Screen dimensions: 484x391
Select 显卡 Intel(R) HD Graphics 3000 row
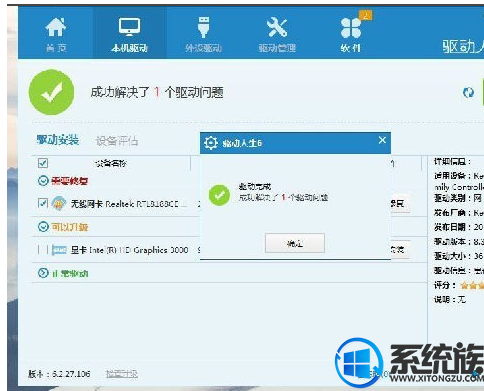pyautogui.click(x=130, y=250)
